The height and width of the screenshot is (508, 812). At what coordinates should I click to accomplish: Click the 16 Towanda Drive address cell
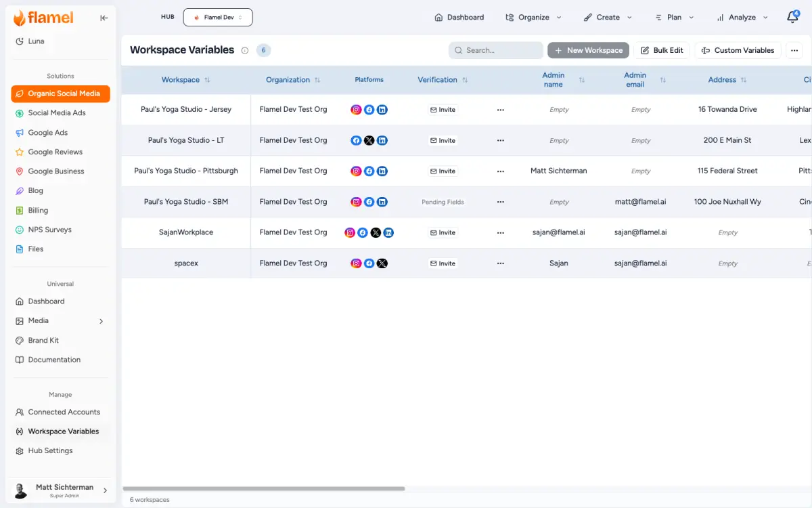point(727,110)
